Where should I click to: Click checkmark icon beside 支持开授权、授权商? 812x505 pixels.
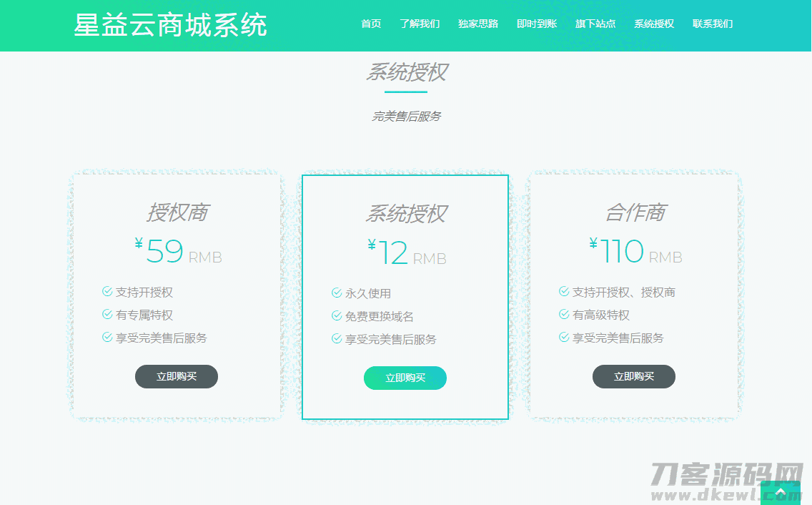click(564, 291)
